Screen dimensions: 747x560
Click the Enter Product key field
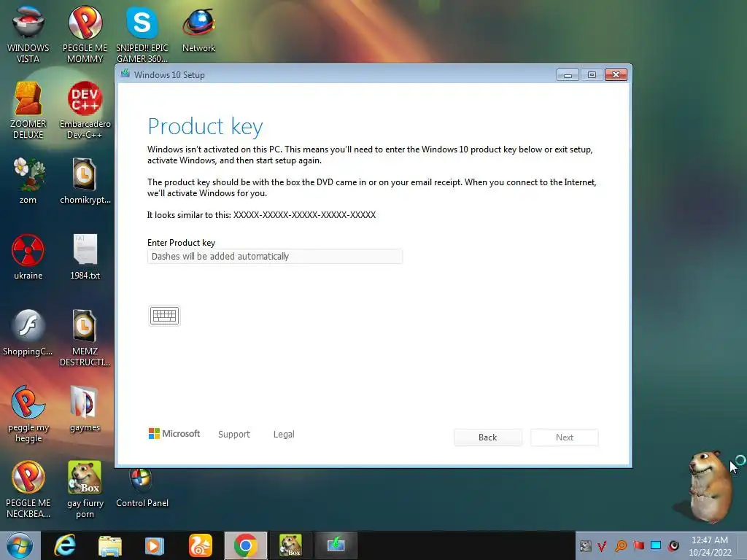click(x=275, y=256)
